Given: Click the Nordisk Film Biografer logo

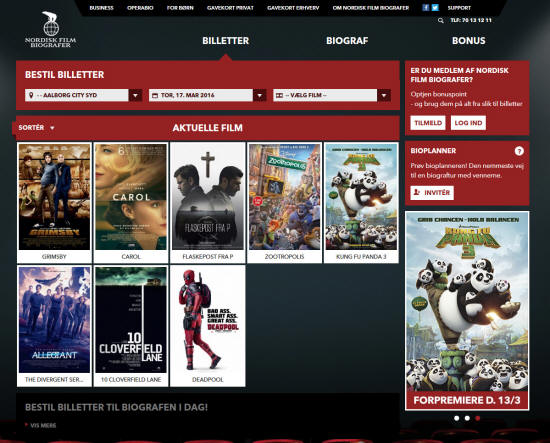Looking at the screenshot, I should coord(51,29).
